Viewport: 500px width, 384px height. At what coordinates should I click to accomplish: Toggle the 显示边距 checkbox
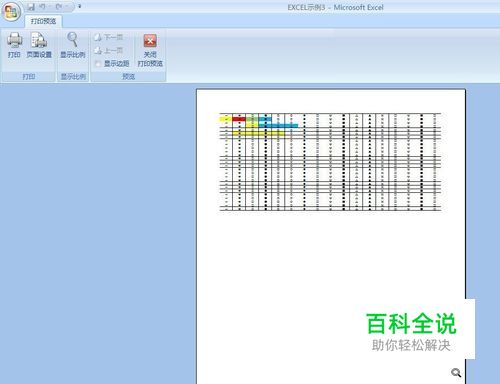[98, 64]
